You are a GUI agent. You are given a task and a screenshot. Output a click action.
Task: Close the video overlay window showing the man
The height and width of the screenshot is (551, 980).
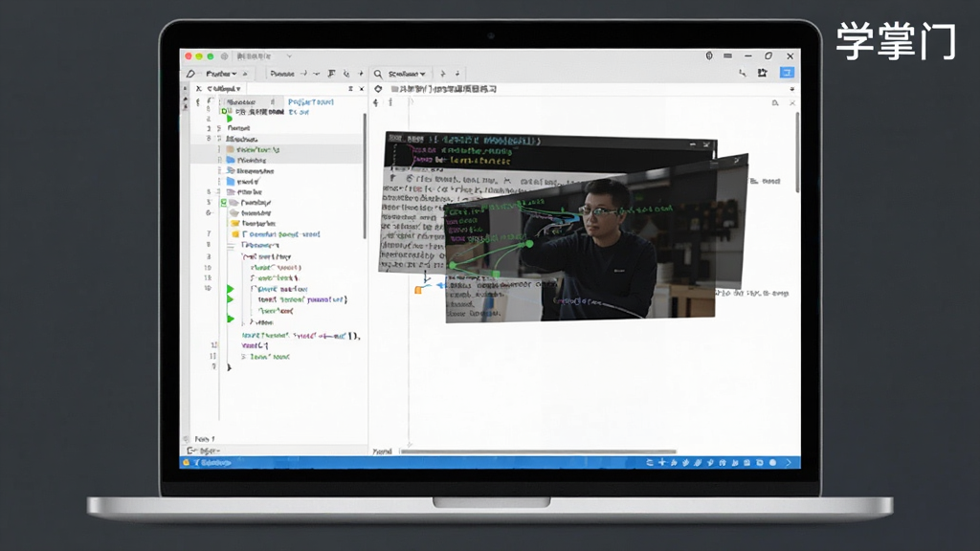737,161
